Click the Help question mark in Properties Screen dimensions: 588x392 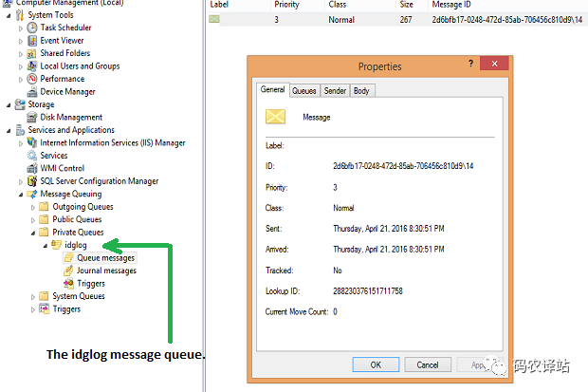[x=470, y=64]
